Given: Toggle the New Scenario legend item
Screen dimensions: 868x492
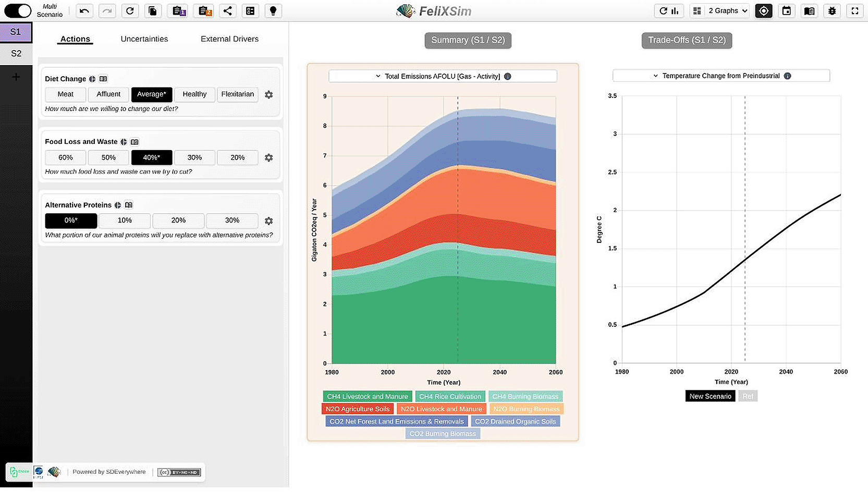Looking at the screenshot, I should tap(711, 397).
